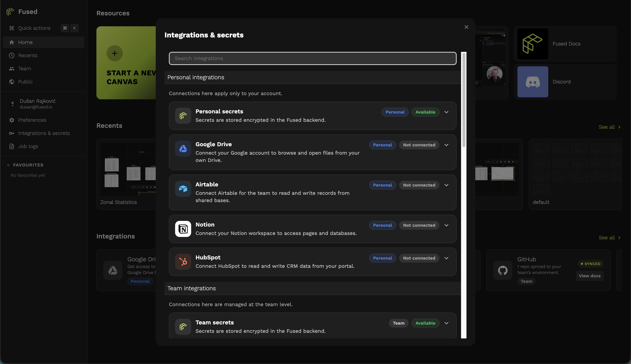
Task: Click the Team secrets Fused icon
Action: click(x=183, y=327)
